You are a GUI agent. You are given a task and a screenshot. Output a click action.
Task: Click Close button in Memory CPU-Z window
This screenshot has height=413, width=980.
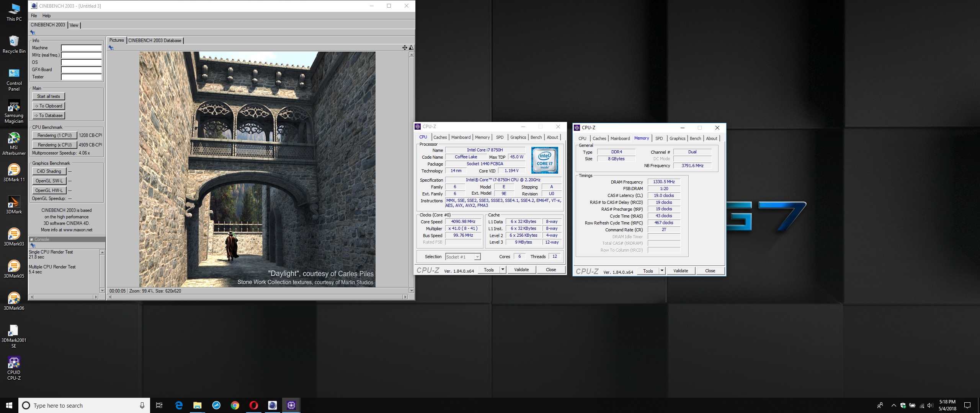point(710,271)
